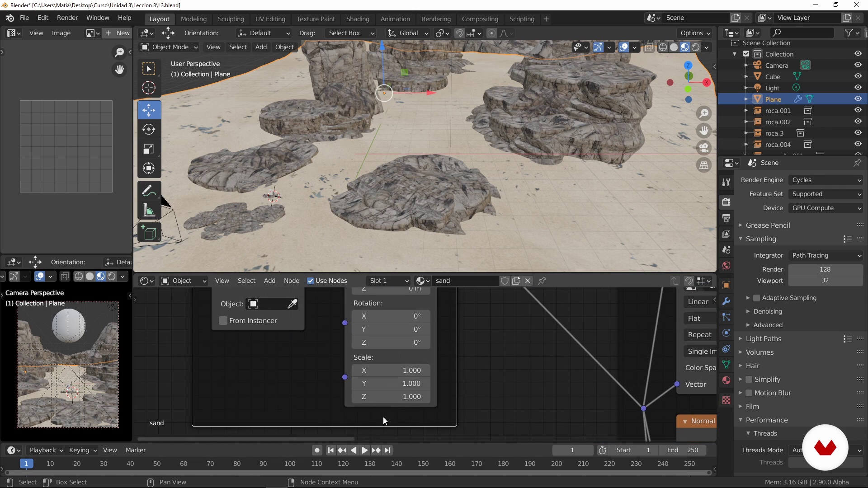Select the Annotate pencil tool
The width and height of the screenshot is (868, 488).
click(x=149, y=191)
